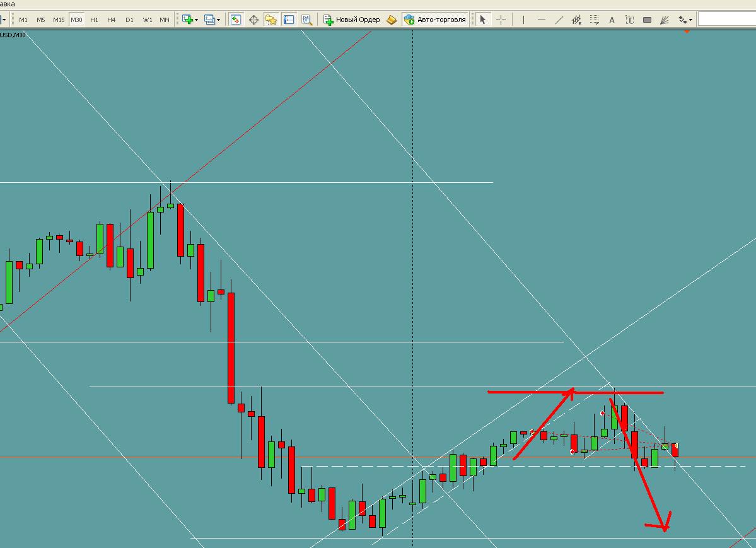Switch chart to H4 timeframe
Screen dimensions: 756x548
[112, 20]
